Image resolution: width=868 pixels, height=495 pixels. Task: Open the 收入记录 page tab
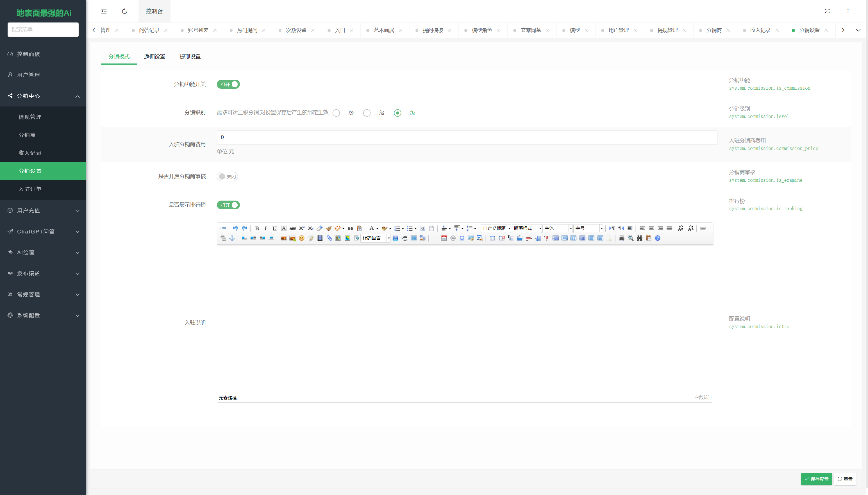coord(760,30)
